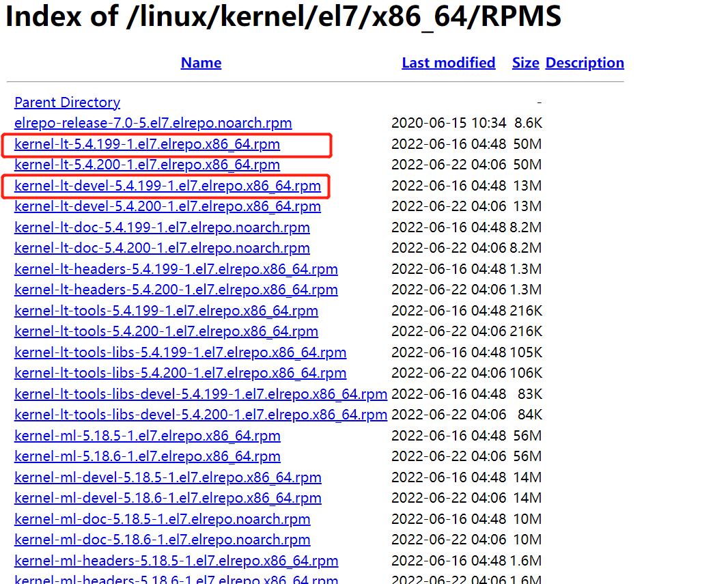The image size is (728, 584).
Task: Download kernel-lt-5.4.199-1 x86_64 rpm
Action: point(147,145)
